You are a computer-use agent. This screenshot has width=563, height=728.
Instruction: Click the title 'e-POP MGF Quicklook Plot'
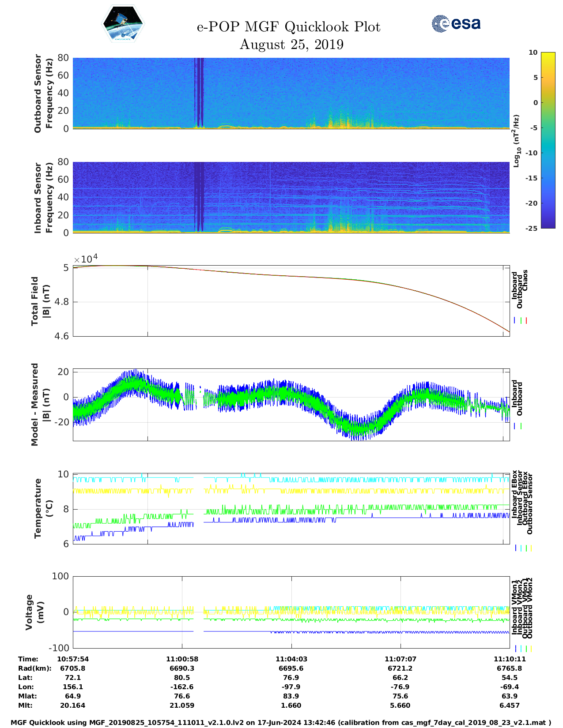[x=288, y=27]
